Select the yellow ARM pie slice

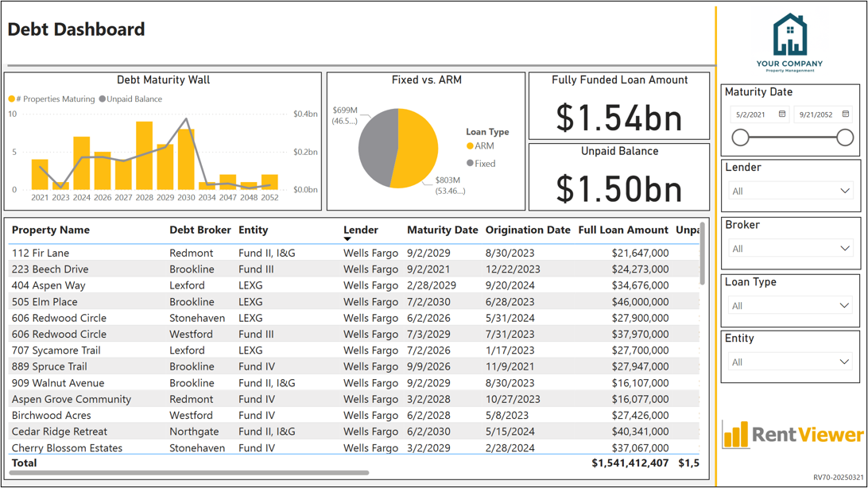[418, 149]
